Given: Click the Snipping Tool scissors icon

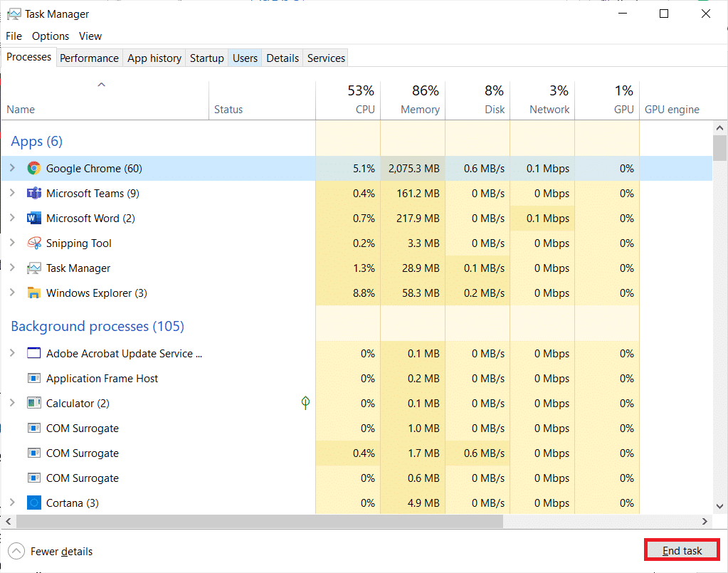Looking at the screenshot, I should [x=34, y=243].
